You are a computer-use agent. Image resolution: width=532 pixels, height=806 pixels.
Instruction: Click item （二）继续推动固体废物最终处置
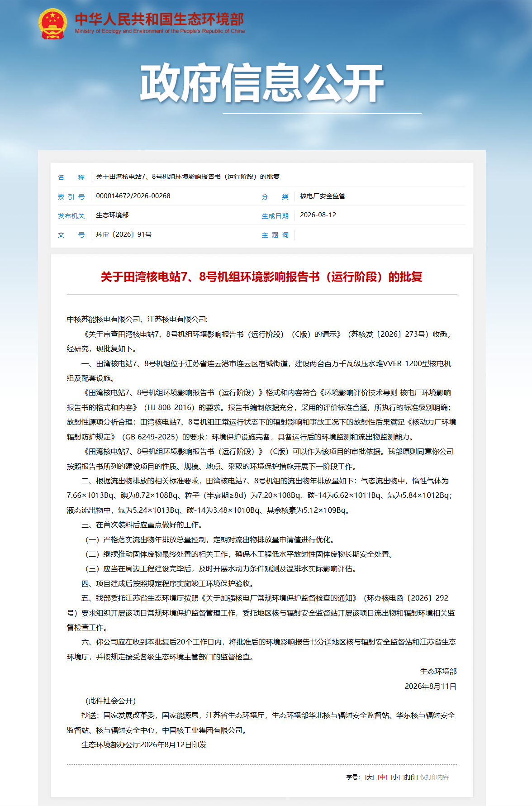pos(239,554)
